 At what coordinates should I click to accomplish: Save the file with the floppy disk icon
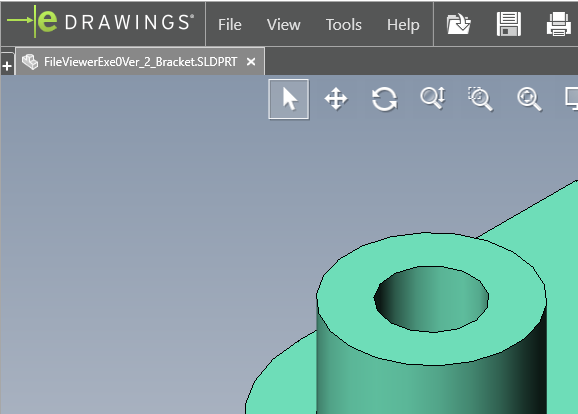click(x=509, y=24)
